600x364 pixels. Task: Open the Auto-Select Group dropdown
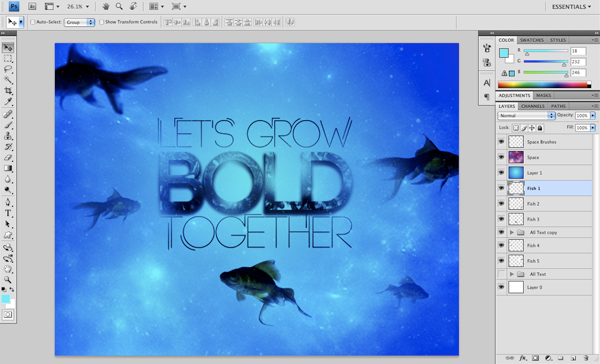[79, 22]
